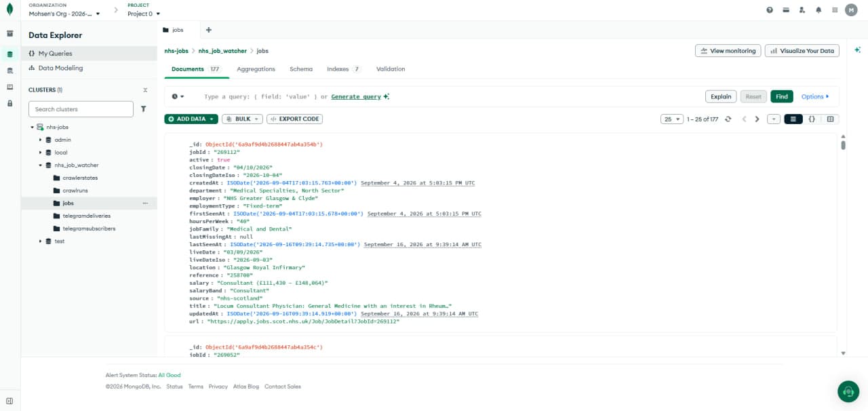868x411 pixels.
Task: Expand the Options query settings
Action: tap(814, 97)
